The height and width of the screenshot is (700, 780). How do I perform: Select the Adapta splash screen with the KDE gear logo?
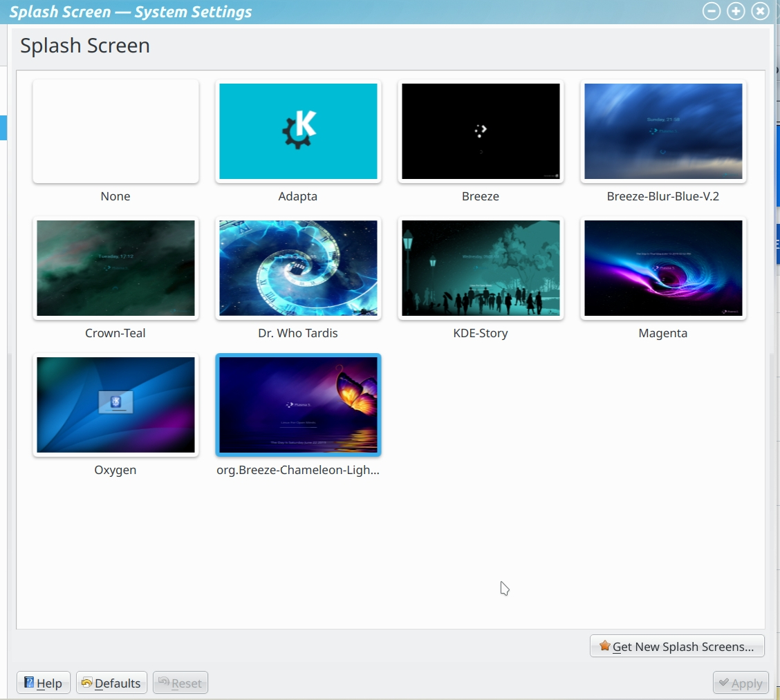(297, 131)
